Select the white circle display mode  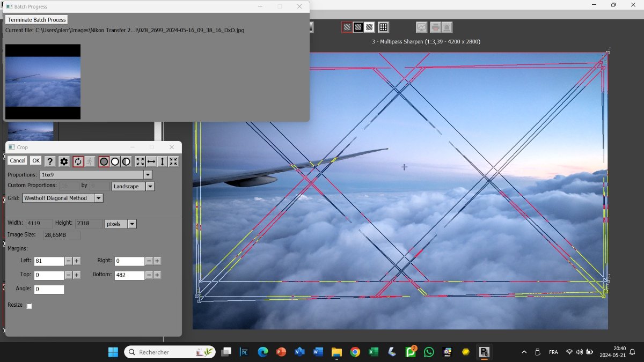(115, 161)
